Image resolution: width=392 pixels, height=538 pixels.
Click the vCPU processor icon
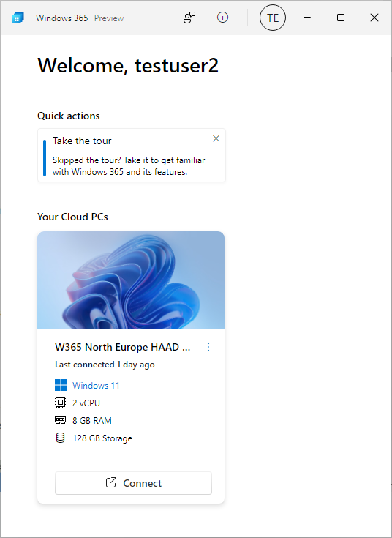tap(61, 402)
